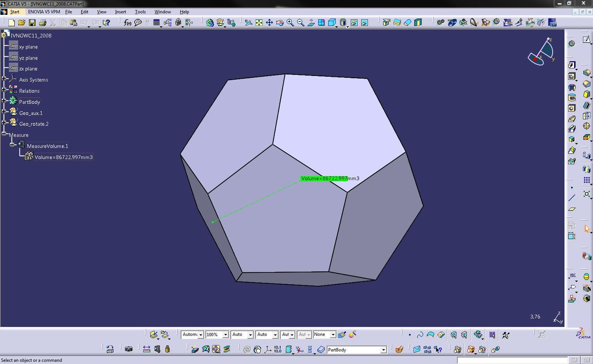
Task: Open the Automatic color dropdown
Action: point(201,334)
